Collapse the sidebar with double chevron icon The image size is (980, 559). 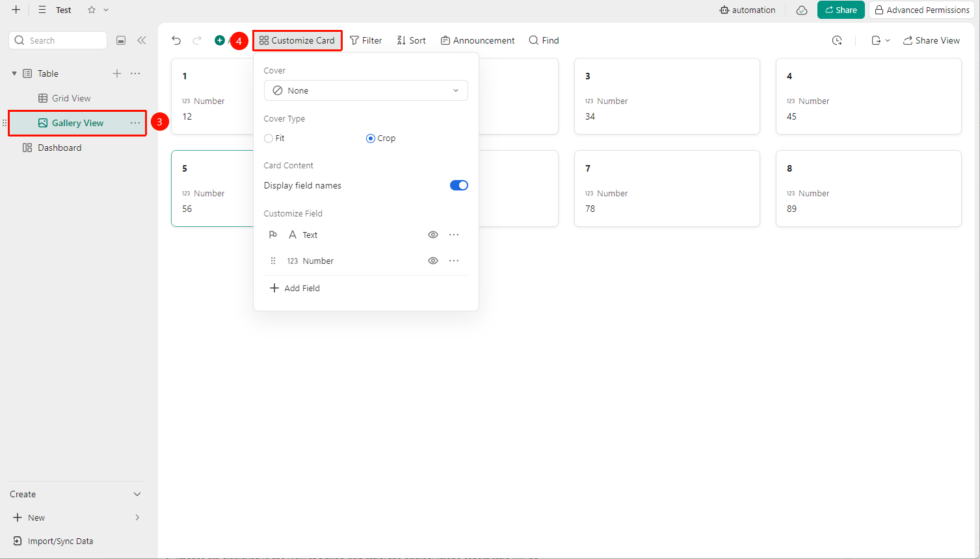(141, 40)
